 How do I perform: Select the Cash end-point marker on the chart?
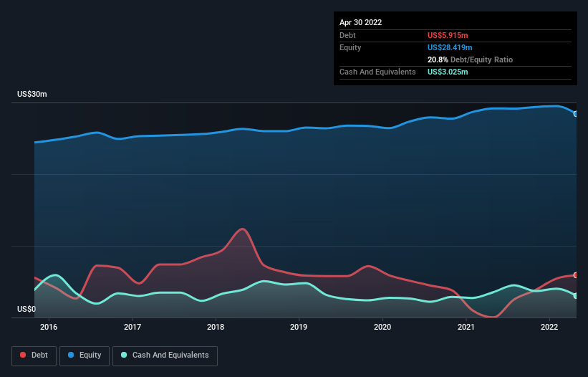click(576, 296)
